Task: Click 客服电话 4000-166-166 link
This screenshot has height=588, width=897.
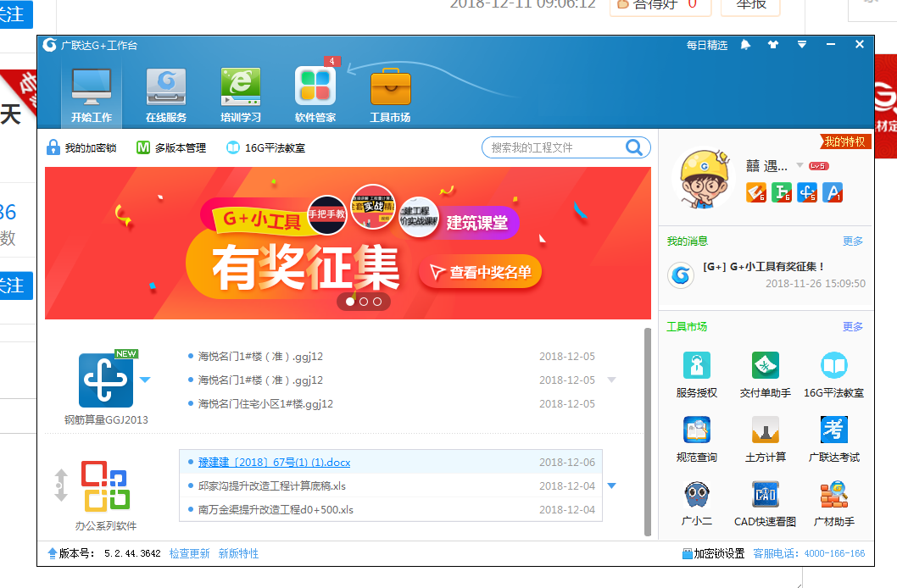Action: (x=809, y=554)
